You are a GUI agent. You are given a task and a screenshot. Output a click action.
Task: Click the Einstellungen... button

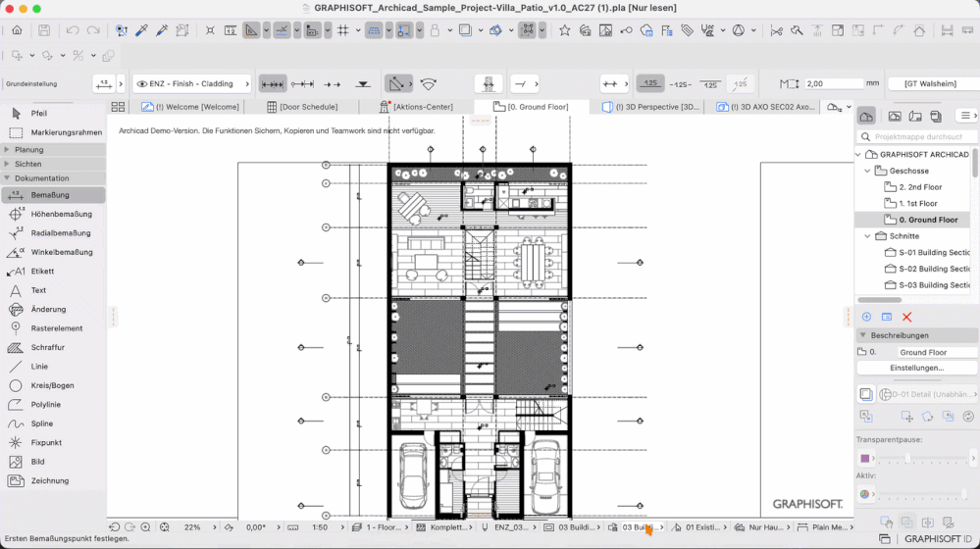click(916, 368)
